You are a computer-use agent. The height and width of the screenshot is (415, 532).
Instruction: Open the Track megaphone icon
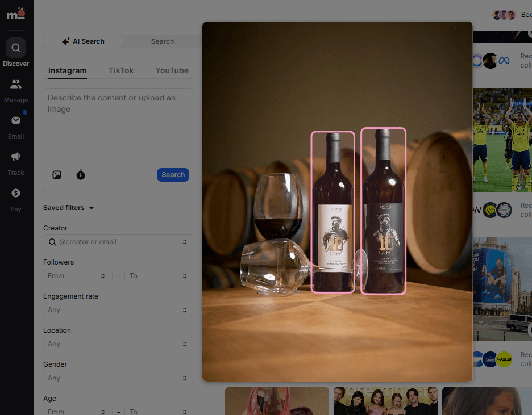click(x=15, y=157)
